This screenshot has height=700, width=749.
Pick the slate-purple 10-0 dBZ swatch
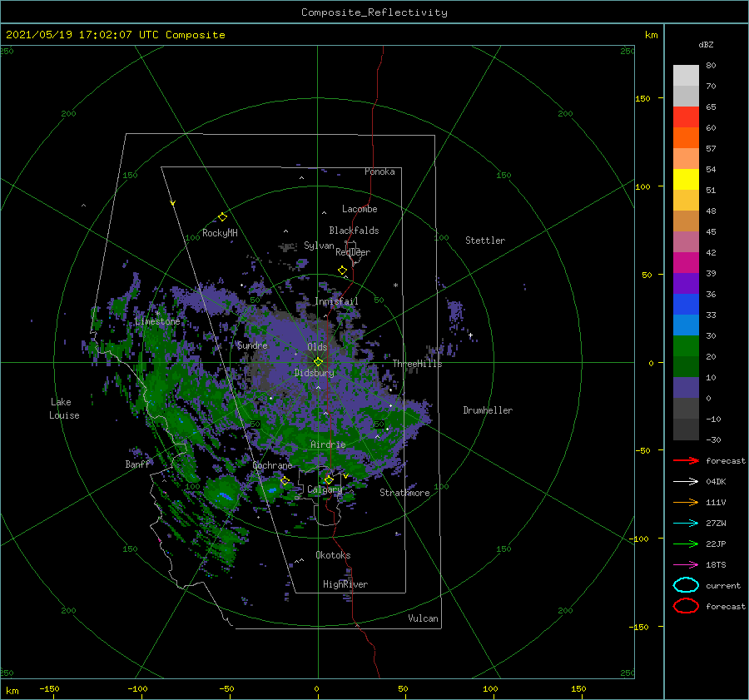(x=686, y=388)
